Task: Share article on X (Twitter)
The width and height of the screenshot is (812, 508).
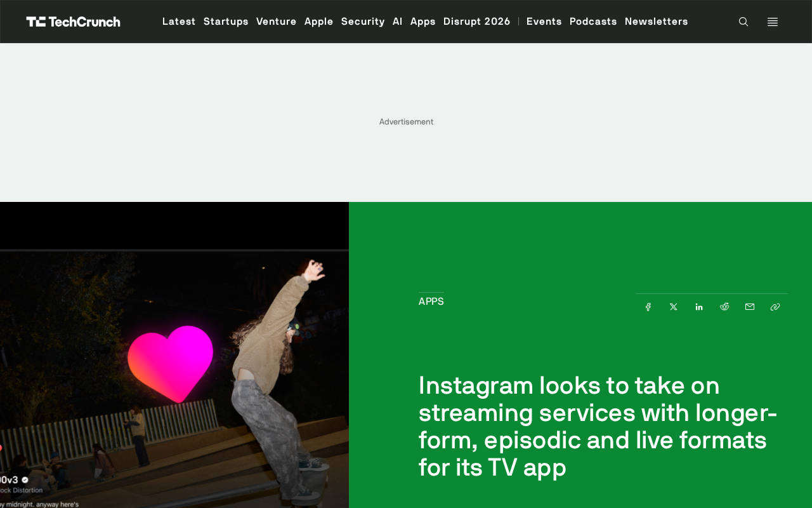Action: (x=674, y=307)
